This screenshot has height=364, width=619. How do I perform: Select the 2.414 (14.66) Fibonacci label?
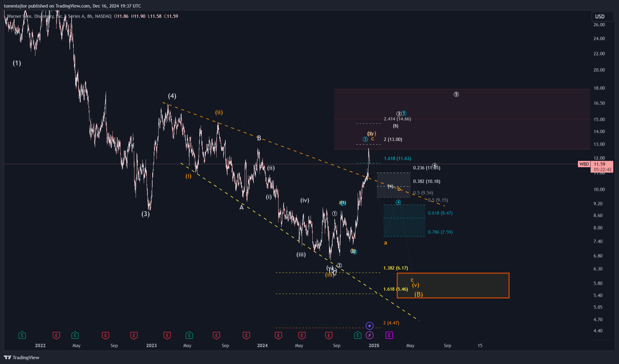[397, 119]
